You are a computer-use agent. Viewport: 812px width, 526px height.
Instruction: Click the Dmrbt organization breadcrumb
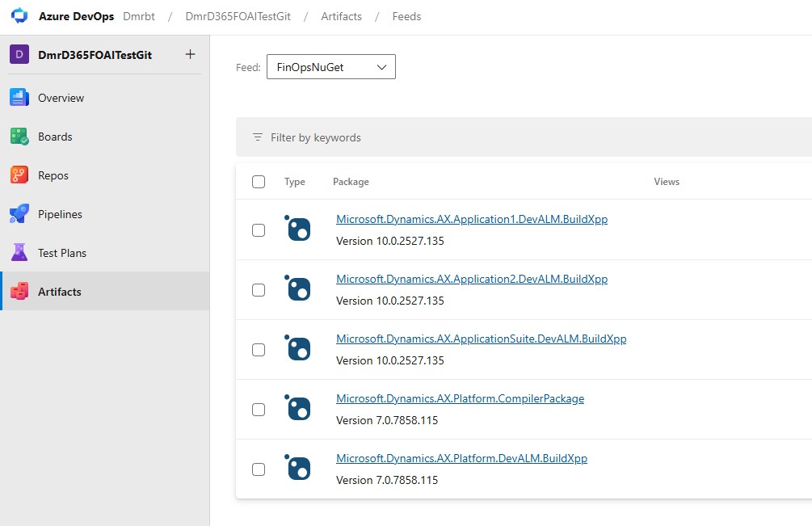coord(139,16)
